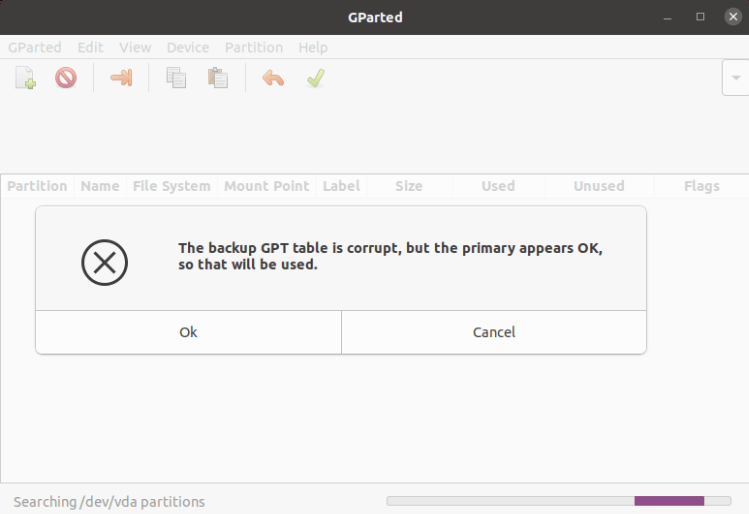Click the Paste partition icon
Image resolution: width=749 pixels, height=514 pixels.
[217, 77]
